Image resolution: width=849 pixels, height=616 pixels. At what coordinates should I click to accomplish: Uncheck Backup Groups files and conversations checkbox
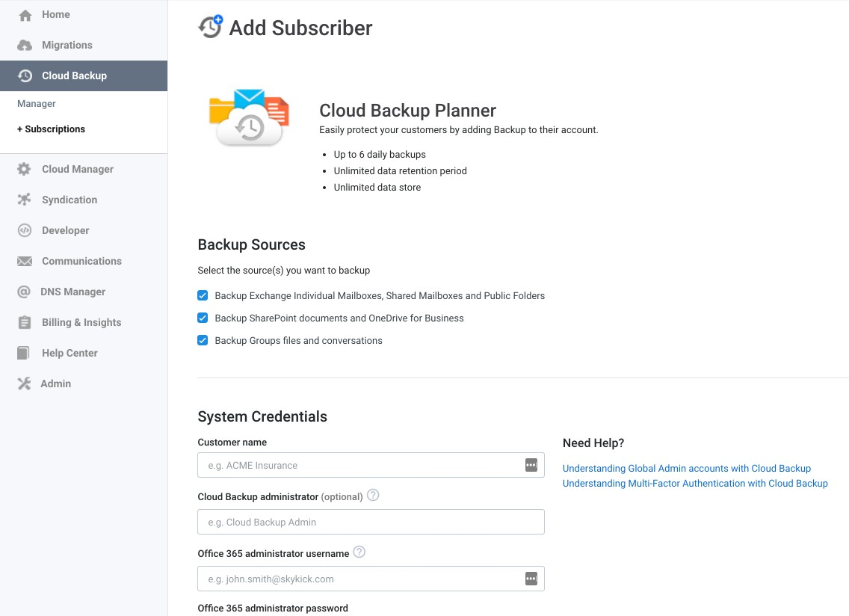(203, 340)
